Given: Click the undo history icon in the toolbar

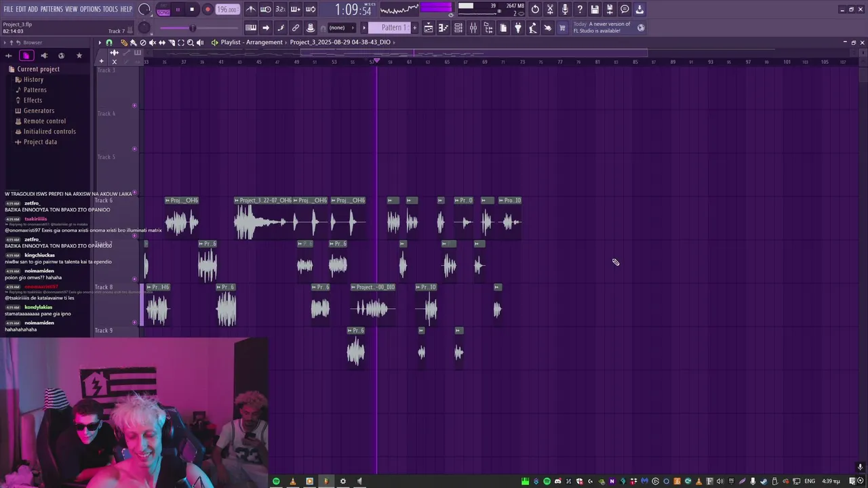Looking at the screenshot, I should pyautogui.click(x=535, y=9).
